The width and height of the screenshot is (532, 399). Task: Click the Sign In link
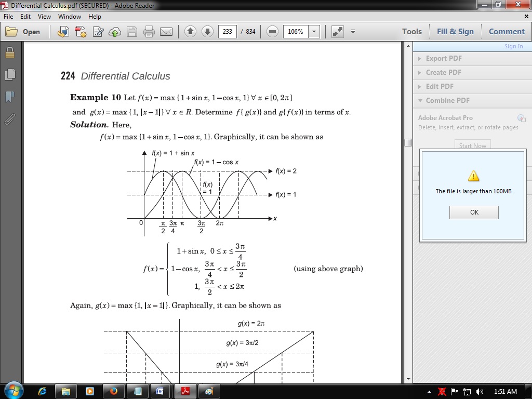coord(513,46)
